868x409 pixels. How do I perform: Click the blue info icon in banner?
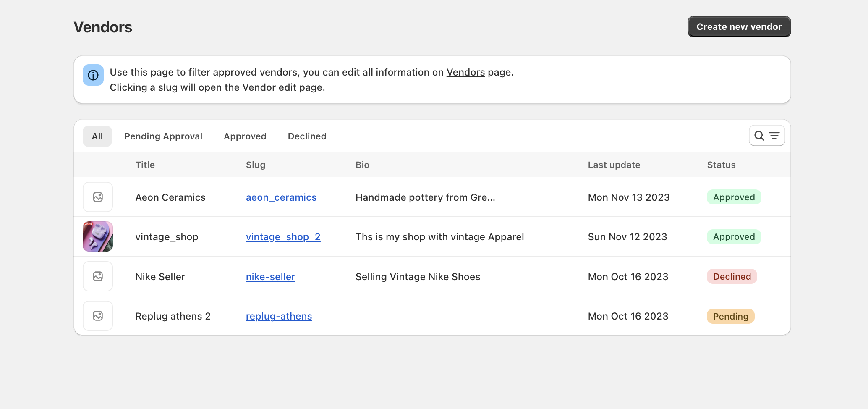(x=93, y=75)
